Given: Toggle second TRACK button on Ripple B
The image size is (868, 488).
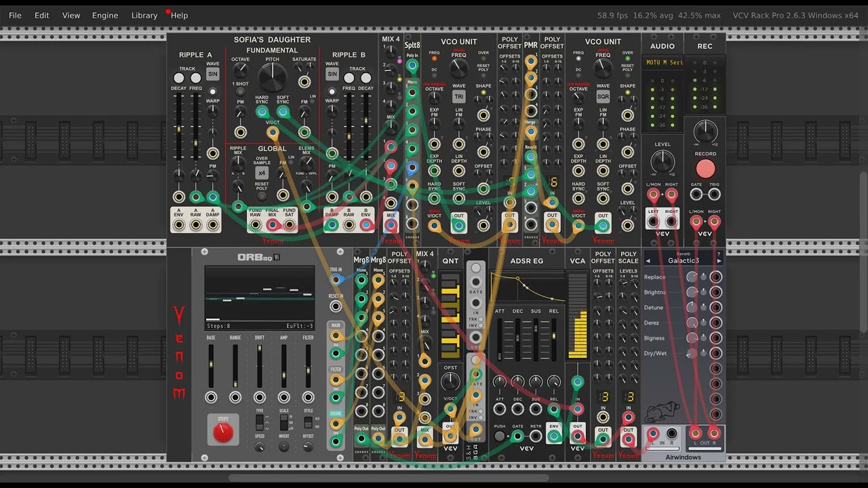Looking at the screenshot, I should pos(366,78).
